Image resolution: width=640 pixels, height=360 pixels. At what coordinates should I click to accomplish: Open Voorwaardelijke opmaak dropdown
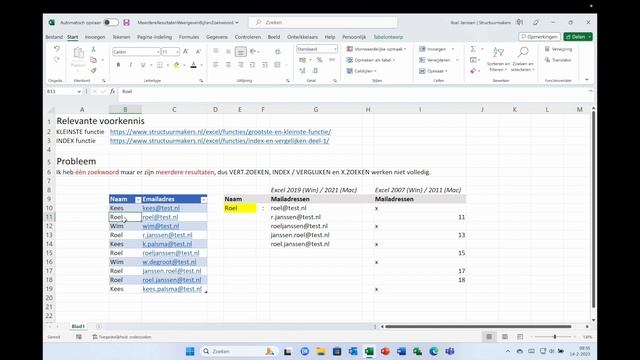[x=376, y=49]
